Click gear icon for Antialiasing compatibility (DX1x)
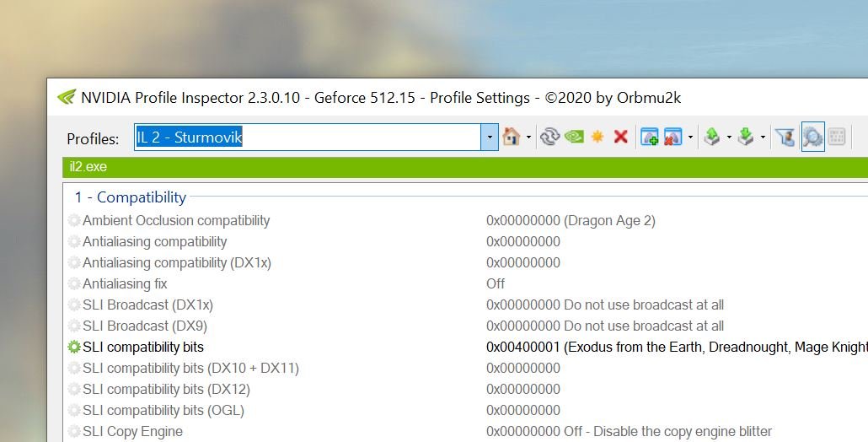This screenshot has height=442, width=868. 74,262
